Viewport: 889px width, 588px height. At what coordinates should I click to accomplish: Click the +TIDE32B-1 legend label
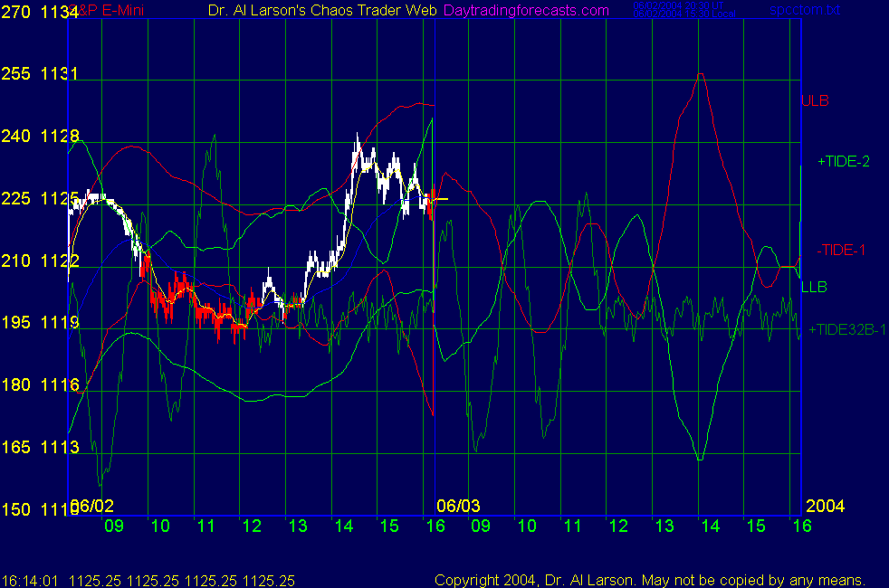tap(848, 329)
